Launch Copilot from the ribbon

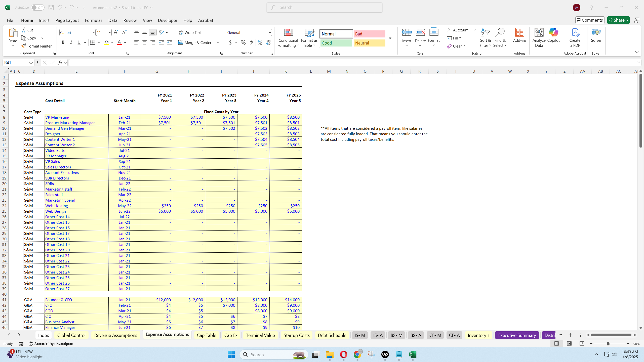click(553, 33)
